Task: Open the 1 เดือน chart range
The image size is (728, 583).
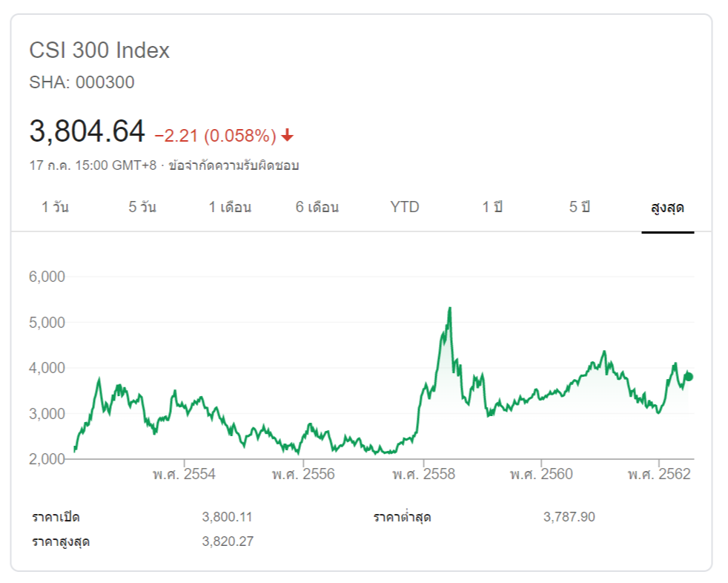Action: coord(230,208)
